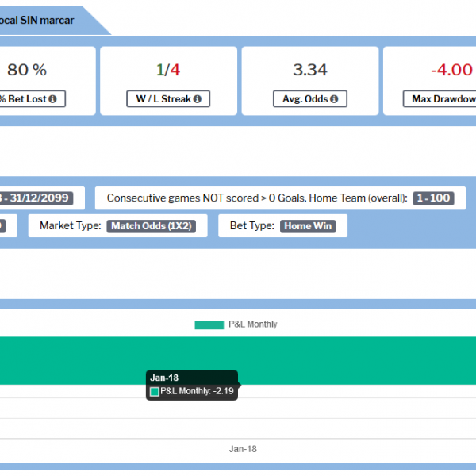This screenshot has width=476, height=476.
Task: Click the % Bet Lost label
Action: 24,99
